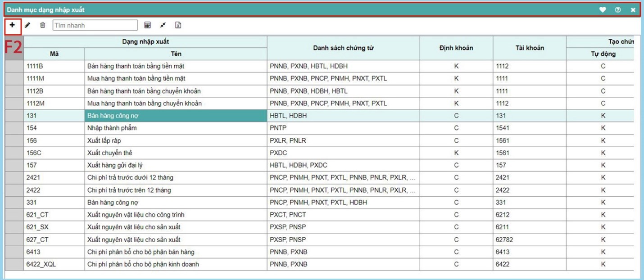The width and height of the screenshot is (644, 280).
Task: Click the plus icon to add a new entry
Action: (12, 25)
